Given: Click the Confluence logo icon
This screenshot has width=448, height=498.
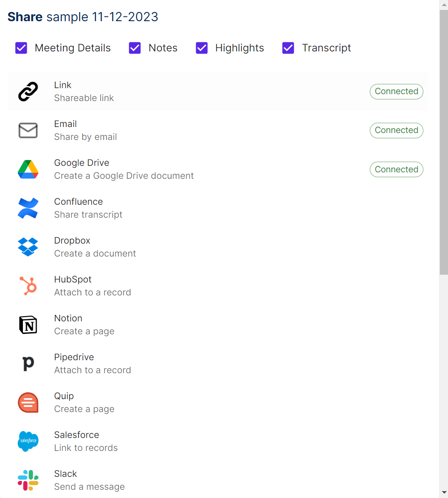Looking at the screenshot, I should (28, 208).
